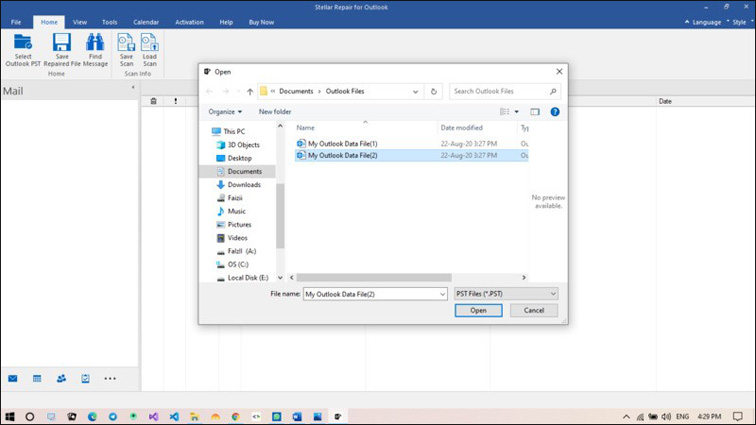The height and width of the screenshot is (425, 756).
Task: Click the forward arrow in Open dialog
Action: 225,91
